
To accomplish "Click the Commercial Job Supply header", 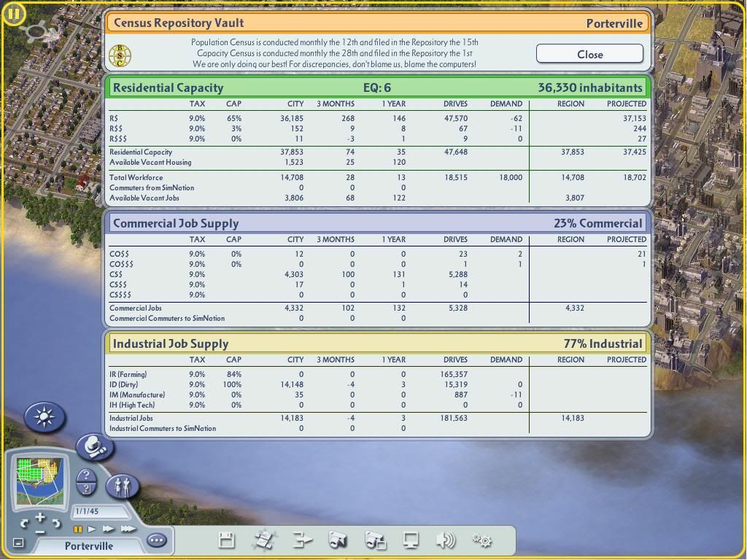I will [x=176, y=223].
